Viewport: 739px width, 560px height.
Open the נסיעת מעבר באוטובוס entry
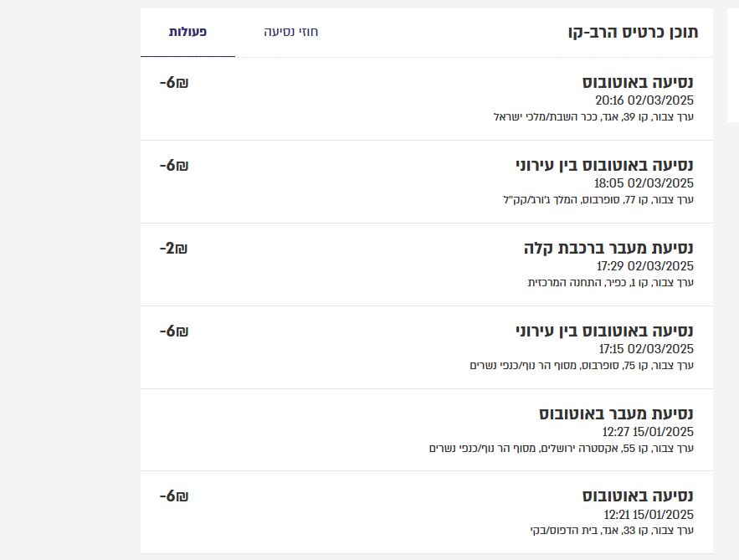pos(616,414)
